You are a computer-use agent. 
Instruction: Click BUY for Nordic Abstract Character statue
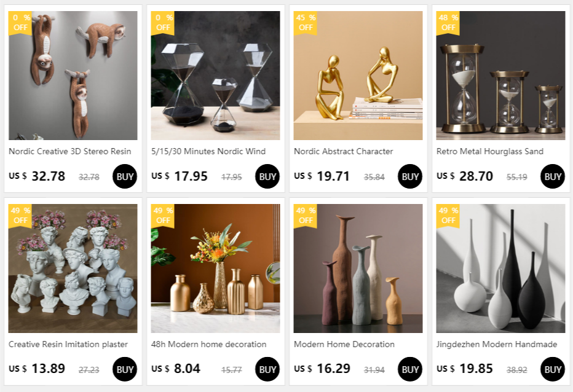pyautogui.click(x=409, y=176)
